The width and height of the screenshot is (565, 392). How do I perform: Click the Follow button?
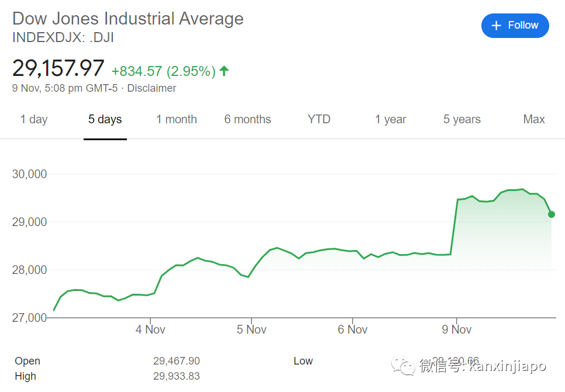tap(515, 26)
